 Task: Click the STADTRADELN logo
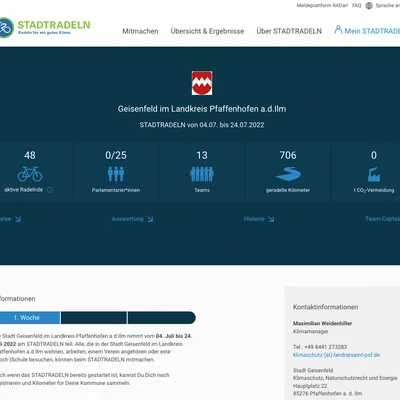[x=45, y=27]
